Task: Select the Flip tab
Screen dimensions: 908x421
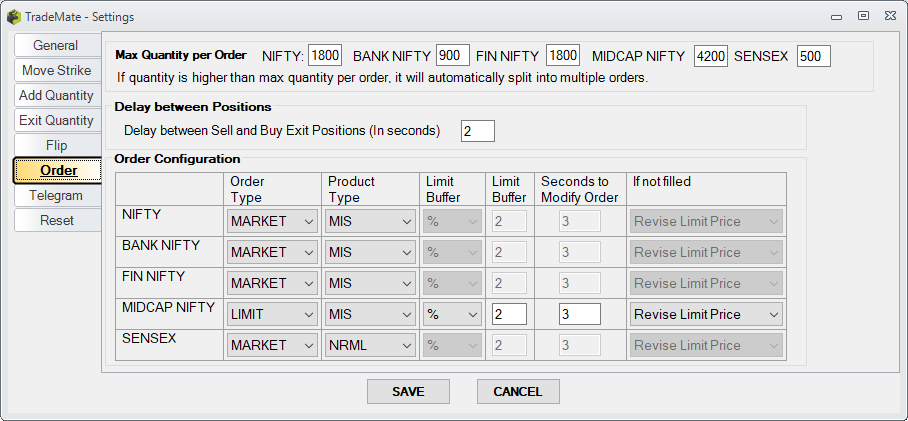Action: 57,145
